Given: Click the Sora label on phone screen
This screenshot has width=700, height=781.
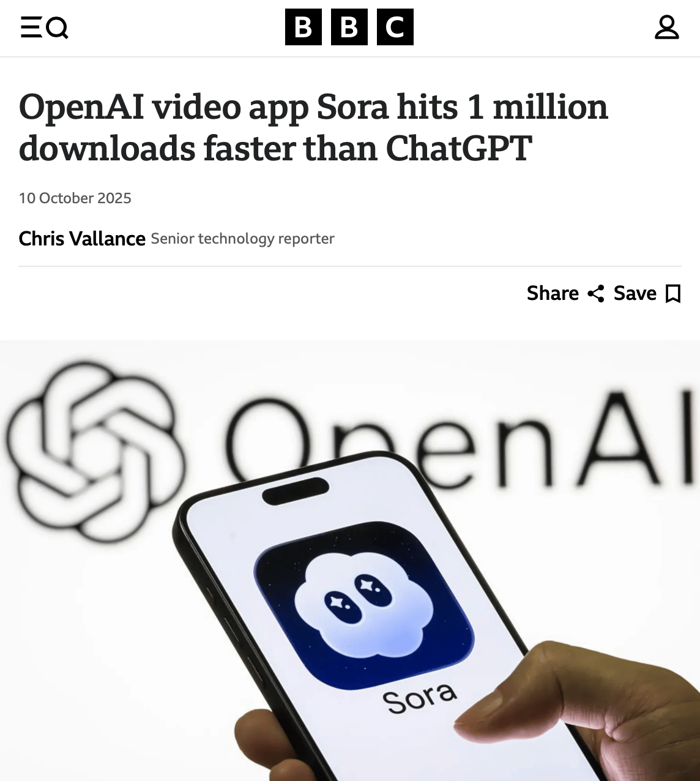Looking at the screenshot, I should click(x=420, y=697).
